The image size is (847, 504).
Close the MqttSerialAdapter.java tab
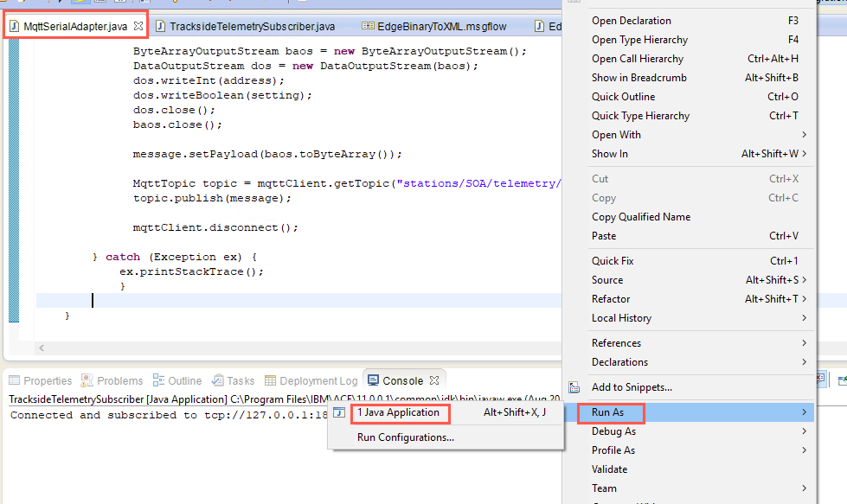point(138,26)
